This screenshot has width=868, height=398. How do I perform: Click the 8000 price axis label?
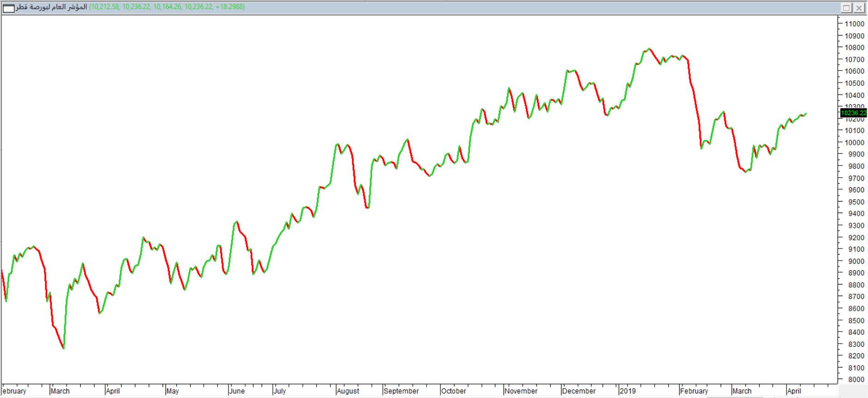click(856, 380)
